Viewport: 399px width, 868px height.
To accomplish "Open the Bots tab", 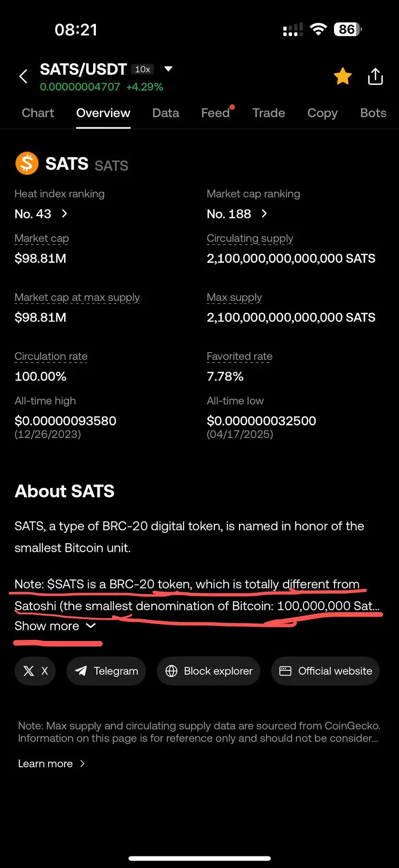I will [373, 113].
